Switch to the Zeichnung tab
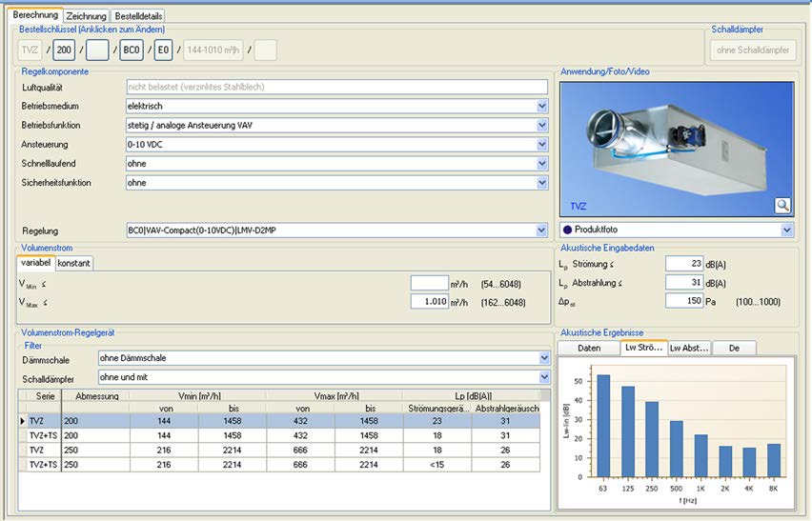 tap(86, 16)
